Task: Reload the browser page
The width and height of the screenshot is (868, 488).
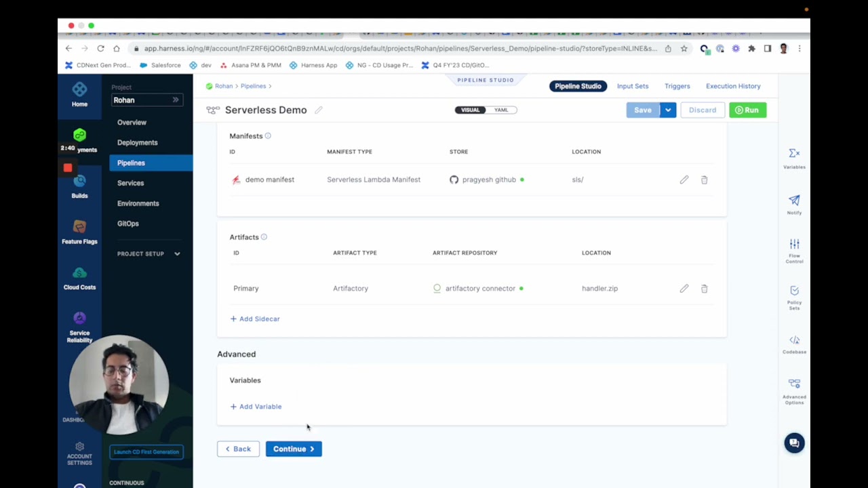Action: 100,48
